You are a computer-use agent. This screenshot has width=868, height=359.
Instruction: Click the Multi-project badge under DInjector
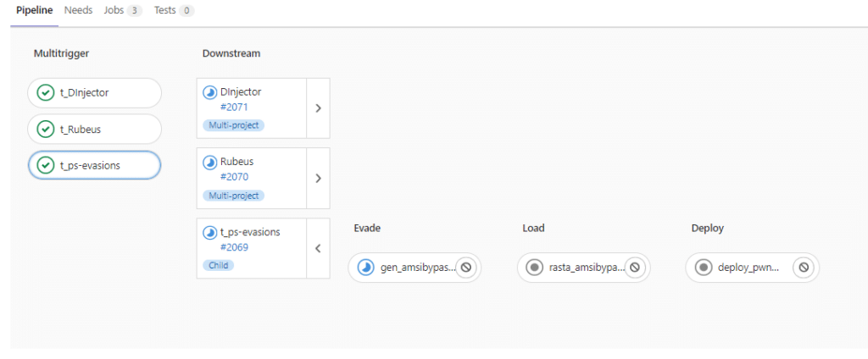(234, 125)
